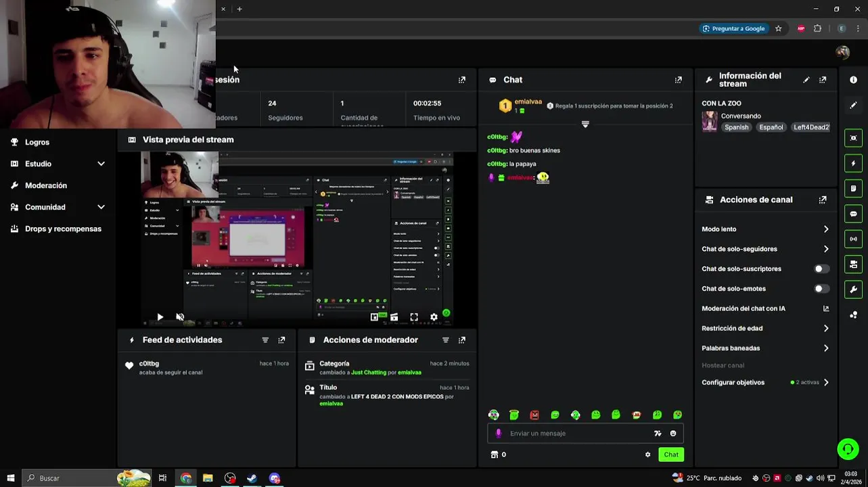868x487 pixels.
Task: Enable Chat de solo-emotes switch
Action: pos(821,289)
